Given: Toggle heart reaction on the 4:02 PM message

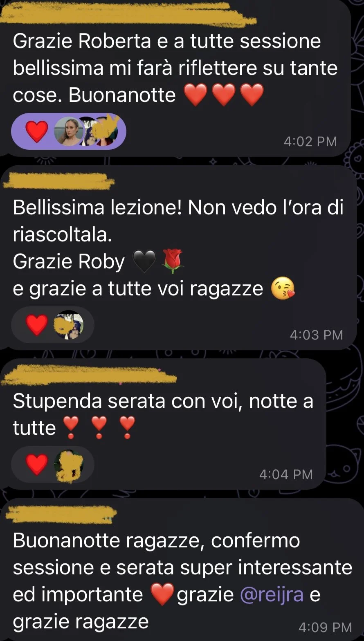Looking at the screenshot, I should (37, 131).
